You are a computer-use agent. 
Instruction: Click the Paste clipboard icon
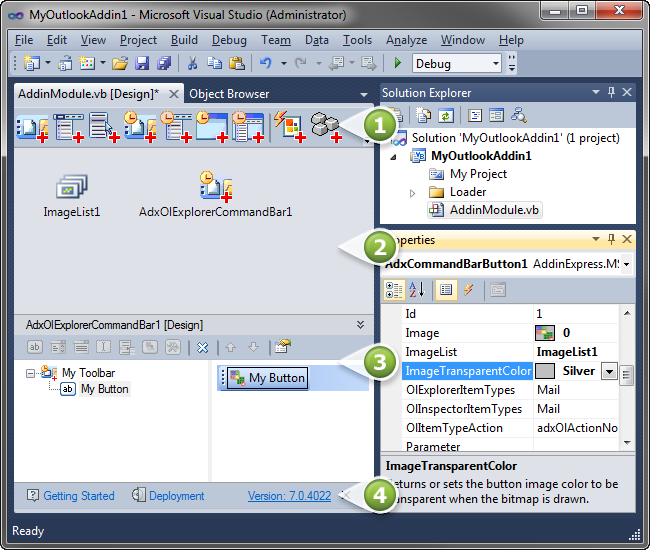click(237, 63)
